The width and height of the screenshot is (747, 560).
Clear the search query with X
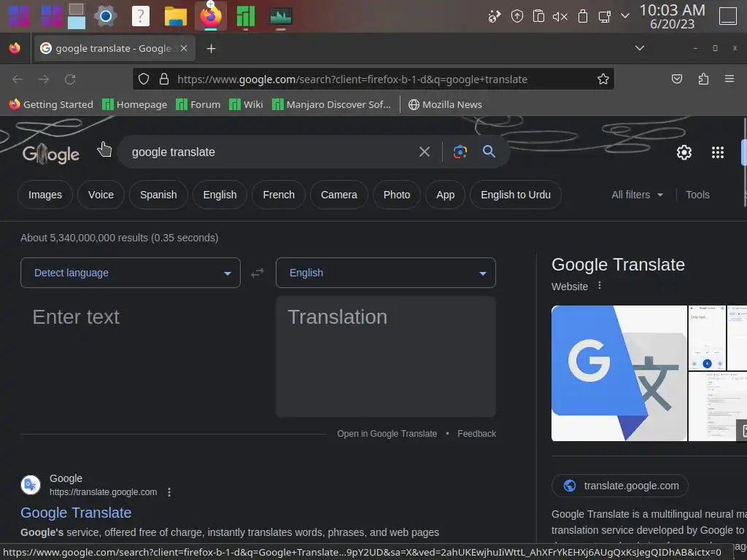[x=424, y=152]
